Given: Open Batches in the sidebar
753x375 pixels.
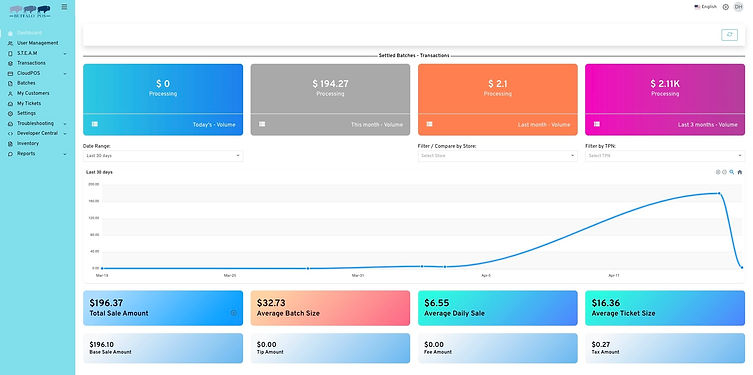Looking at the screenshot, I should pos(26,84).
